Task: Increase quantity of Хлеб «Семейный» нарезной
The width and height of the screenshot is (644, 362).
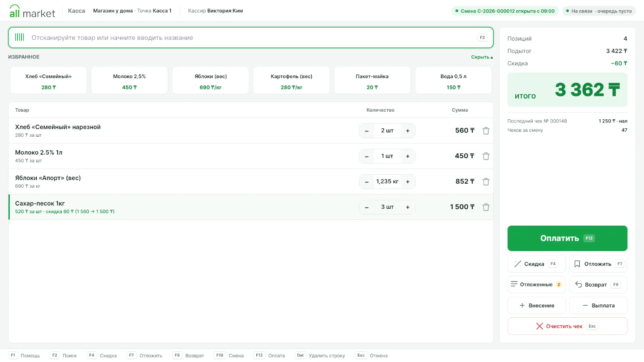Action: (407, 130)
